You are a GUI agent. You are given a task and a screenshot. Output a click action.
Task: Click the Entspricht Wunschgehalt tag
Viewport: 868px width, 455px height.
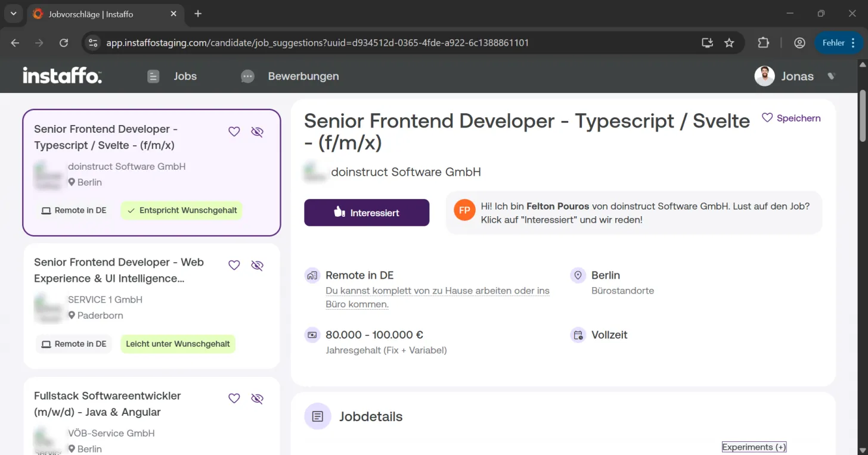tap(182, 210)
